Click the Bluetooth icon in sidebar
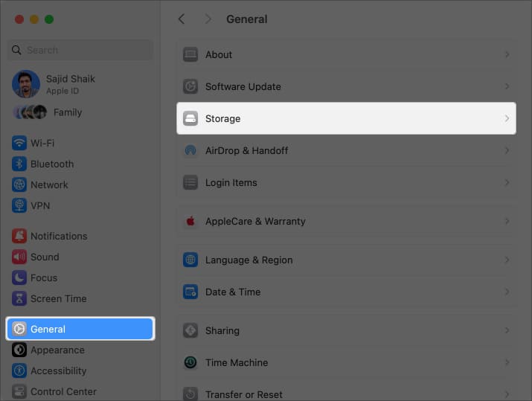Screen dimensions: 532x401 (x=19, y=164)
